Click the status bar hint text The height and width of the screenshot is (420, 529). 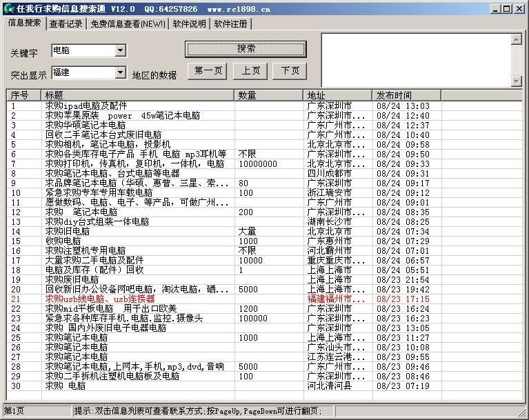pyautogui.click(x=198, y=410)
